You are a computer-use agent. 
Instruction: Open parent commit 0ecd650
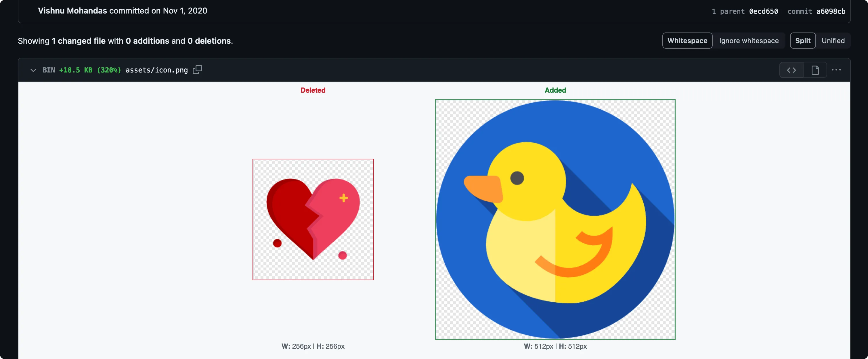tap(764, 11)
